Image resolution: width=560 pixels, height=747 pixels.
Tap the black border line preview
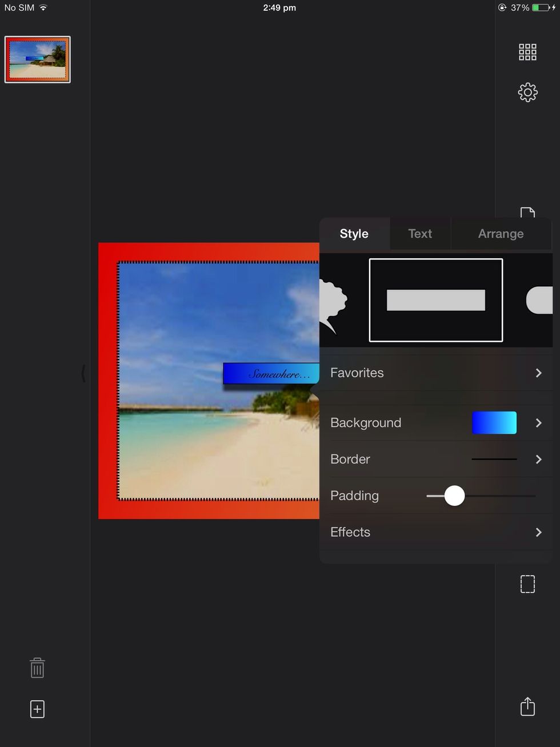[x=494, y=459]
